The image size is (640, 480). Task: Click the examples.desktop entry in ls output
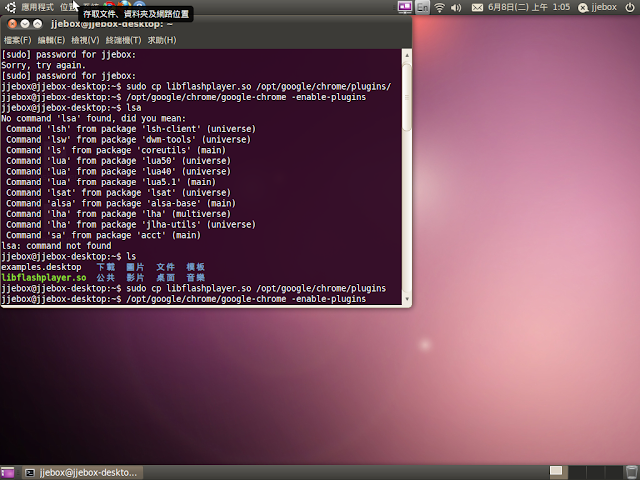coord(41,267)
